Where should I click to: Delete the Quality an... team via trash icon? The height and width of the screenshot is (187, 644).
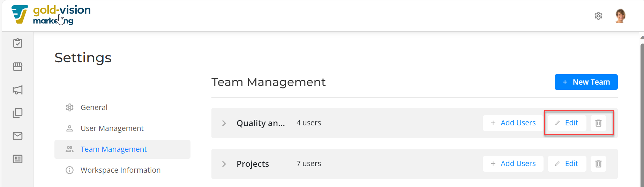(x=598, y=123)
